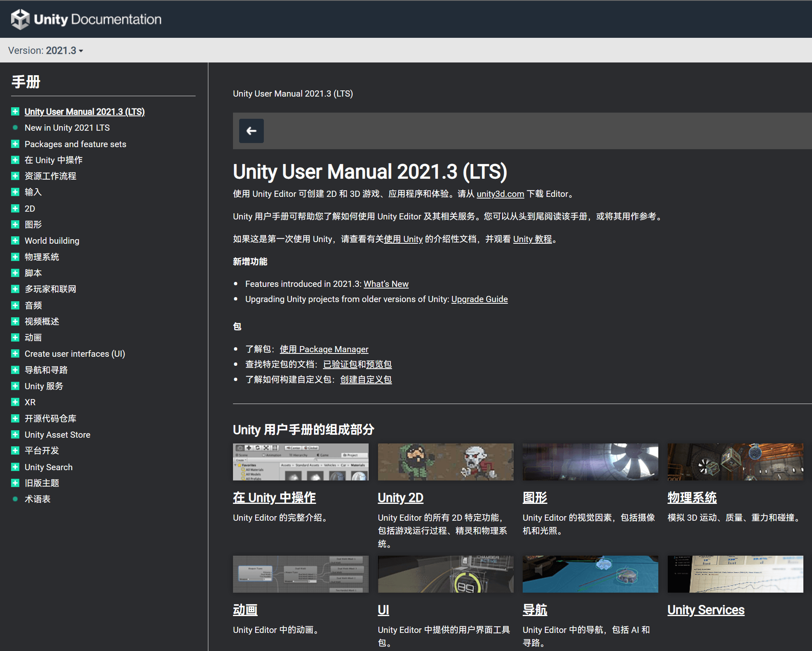Select New in Unity 2021 LTS in sidebar

(67, 127)
